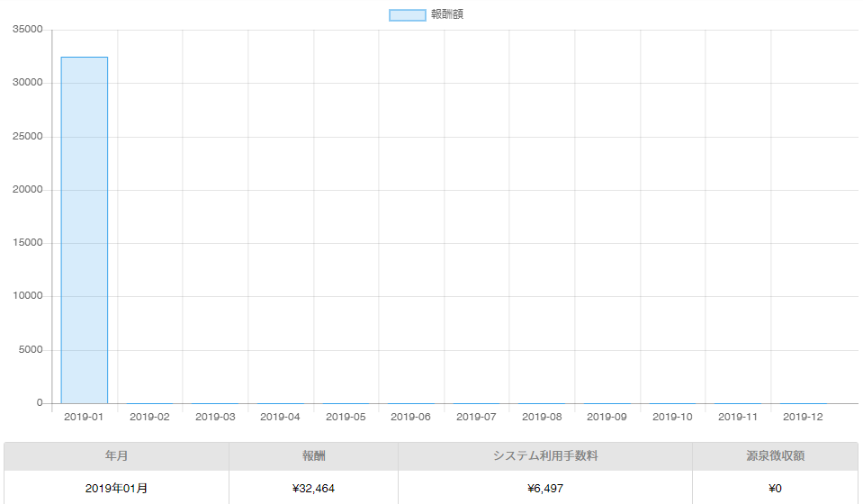Click the ¥32,464 reward cell
Viewport: 863px width, 504px height.
313,488
